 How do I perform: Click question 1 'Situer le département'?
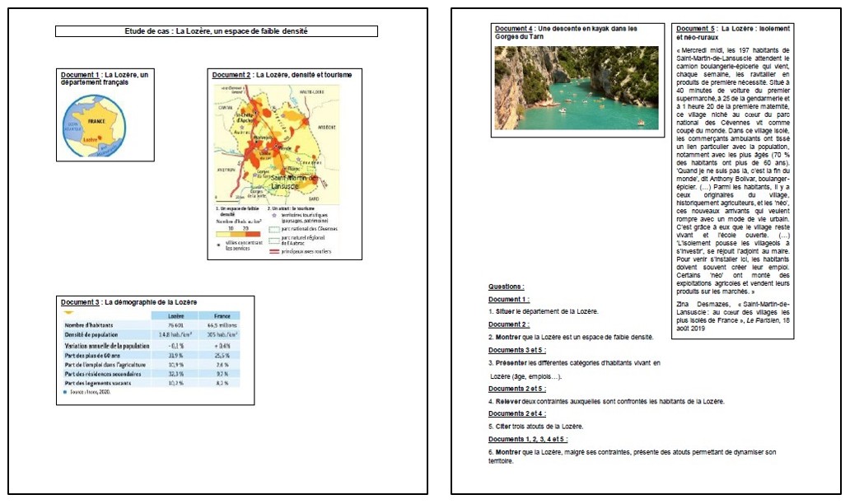(544, 311)
